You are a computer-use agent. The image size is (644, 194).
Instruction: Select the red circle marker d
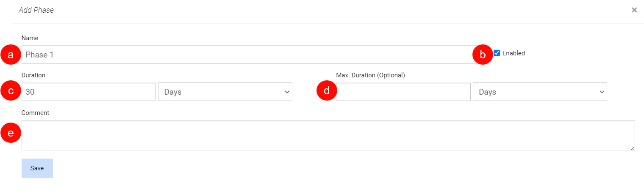(x=327, y=91)
